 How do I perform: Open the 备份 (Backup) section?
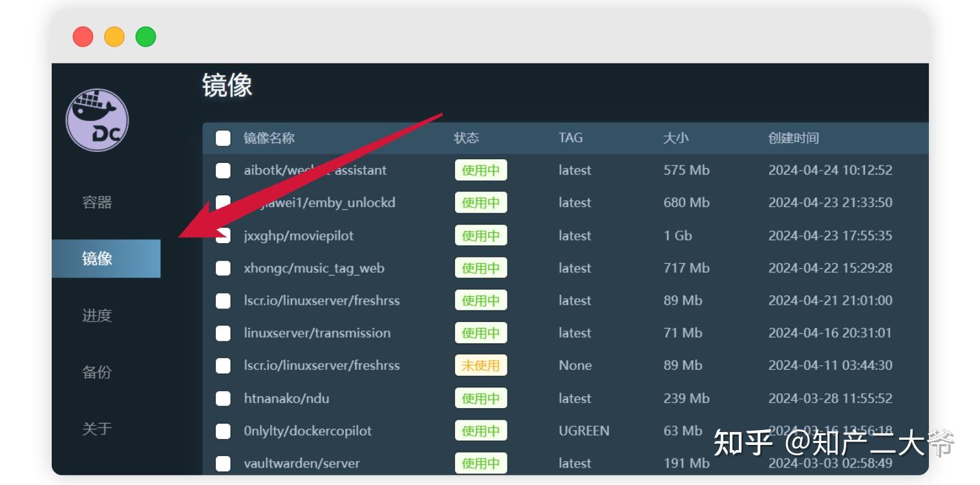point(97,372)
